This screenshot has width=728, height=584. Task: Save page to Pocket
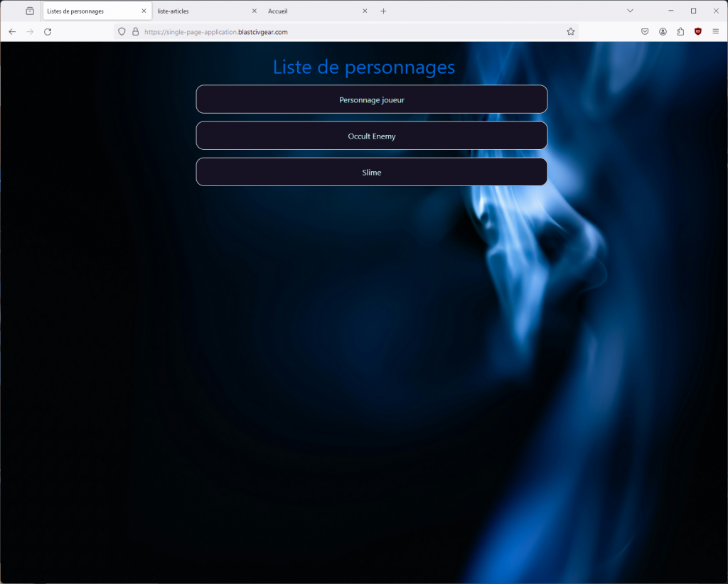645,31
